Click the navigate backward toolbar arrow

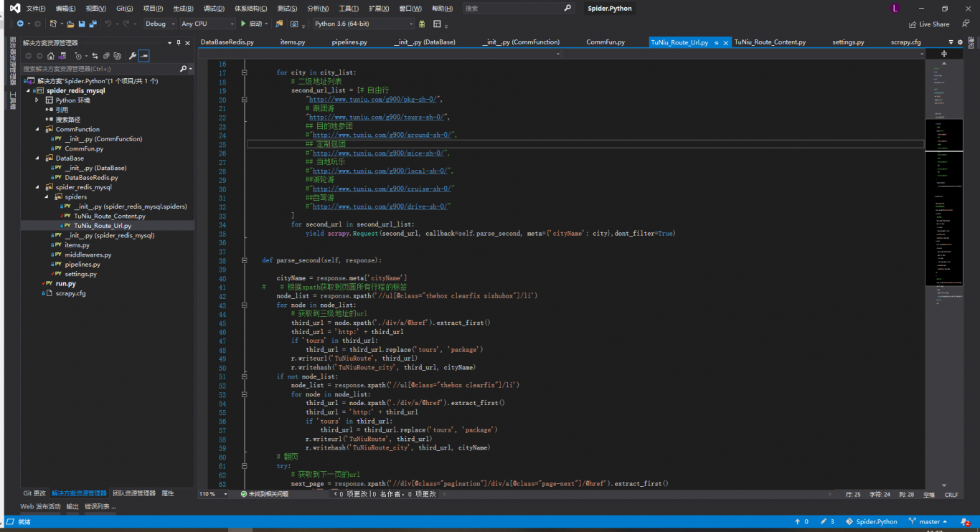coord(20,24)
